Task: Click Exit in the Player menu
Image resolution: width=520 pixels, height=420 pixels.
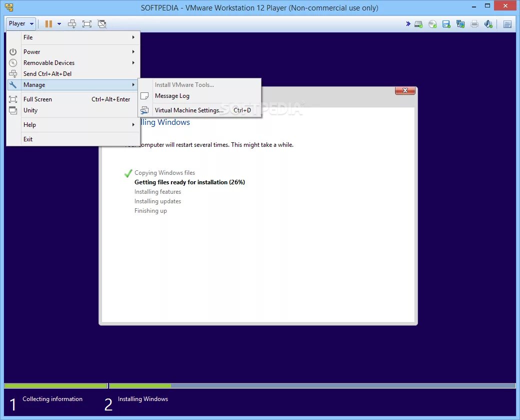Action: [28, 139]
